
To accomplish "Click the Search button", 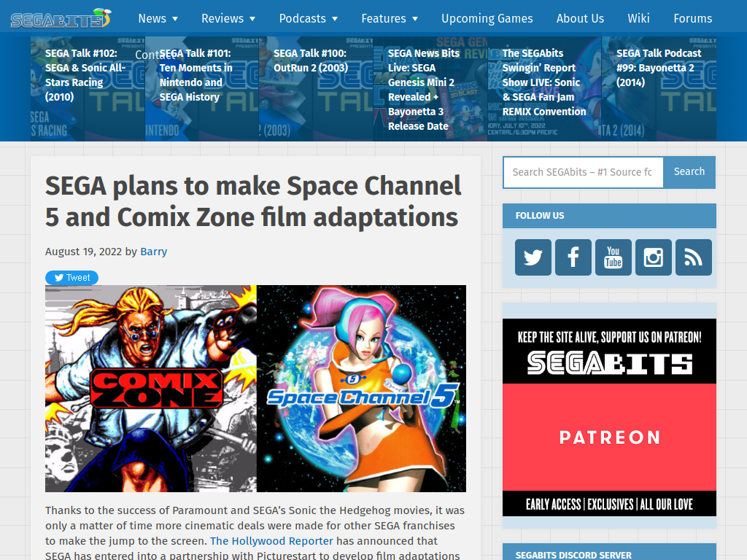I will (x=689, y=172).
